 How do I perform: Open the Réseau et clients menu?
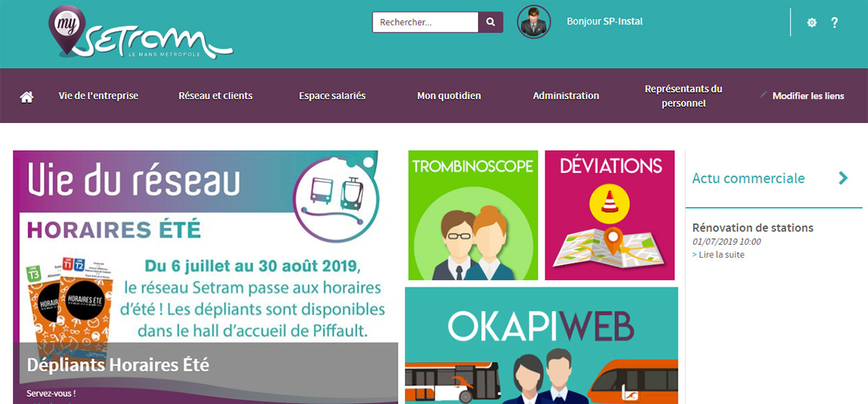click(x=216, y=96)
